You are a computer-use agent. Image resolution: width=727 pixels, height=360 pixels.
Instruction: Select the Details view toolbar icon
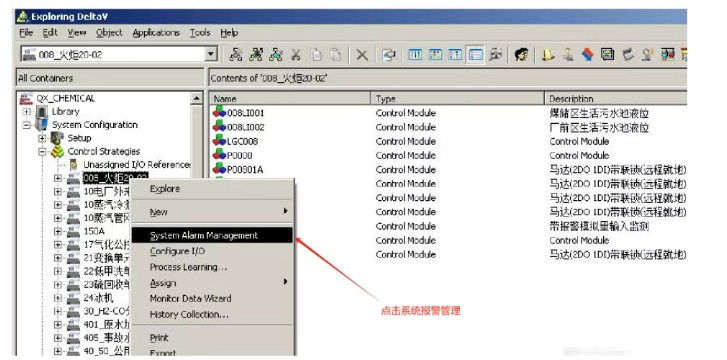click(x=476, y=55)
